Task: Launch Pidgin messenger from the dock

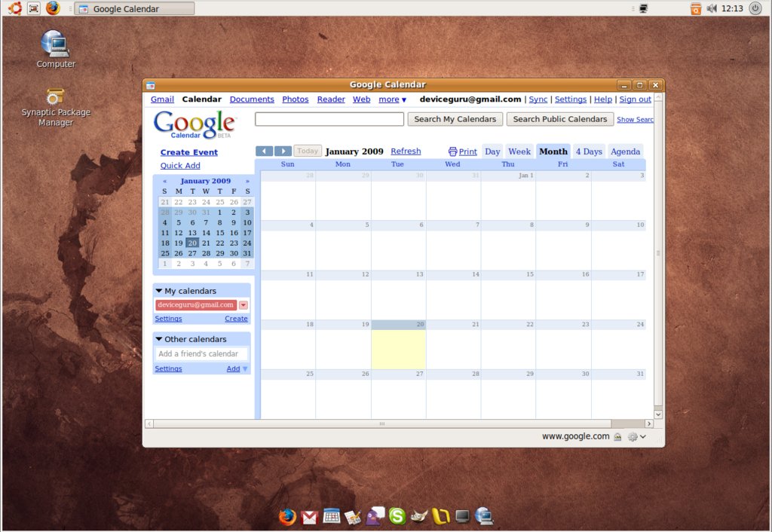Action: [x=375, y=515]
